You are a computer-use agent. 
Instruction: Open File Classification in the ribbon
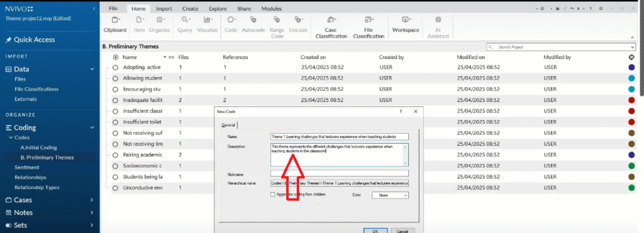[369, 27]
